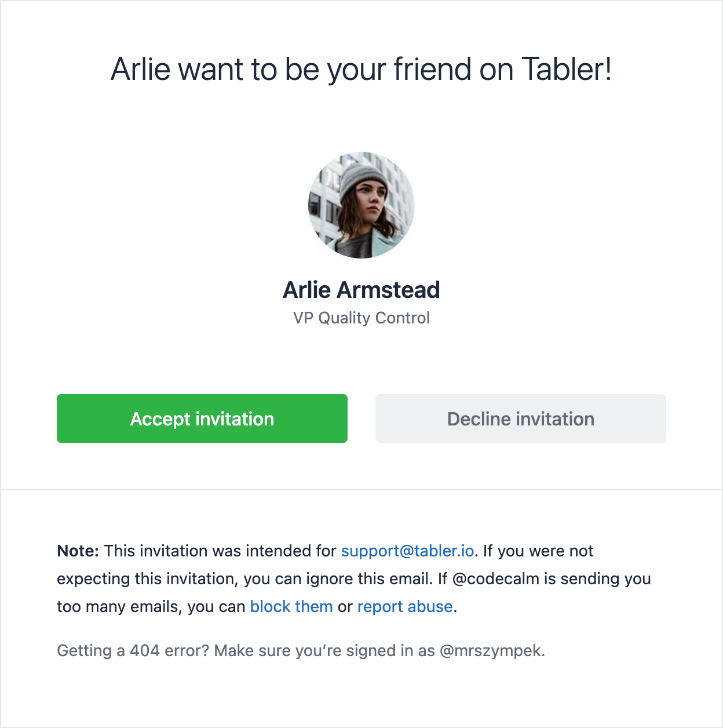This screenshot has width=723, height=728.
Task: Click the bold 'Note:' label
Action: (x=78, y=551)
